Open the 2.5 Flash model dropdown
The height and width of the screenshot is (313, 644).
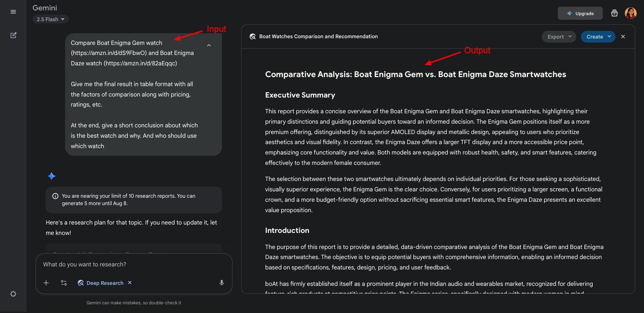51,19
